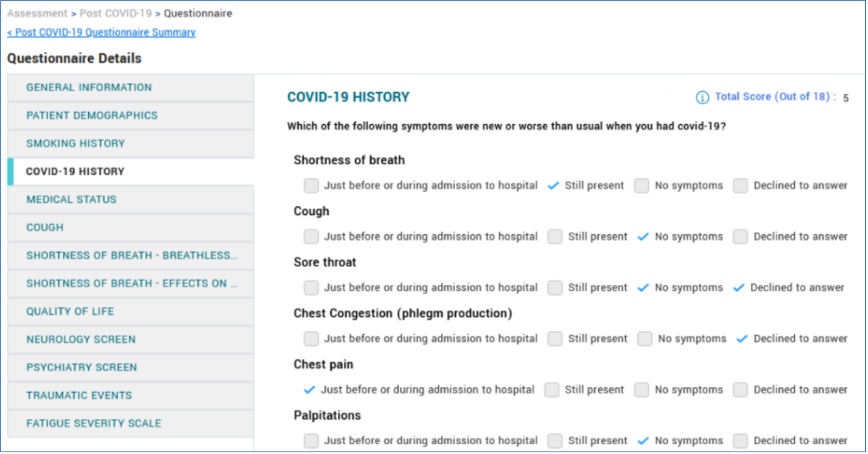Switch to Patient Demographics section
868x454 pixels.
(92, 115)
